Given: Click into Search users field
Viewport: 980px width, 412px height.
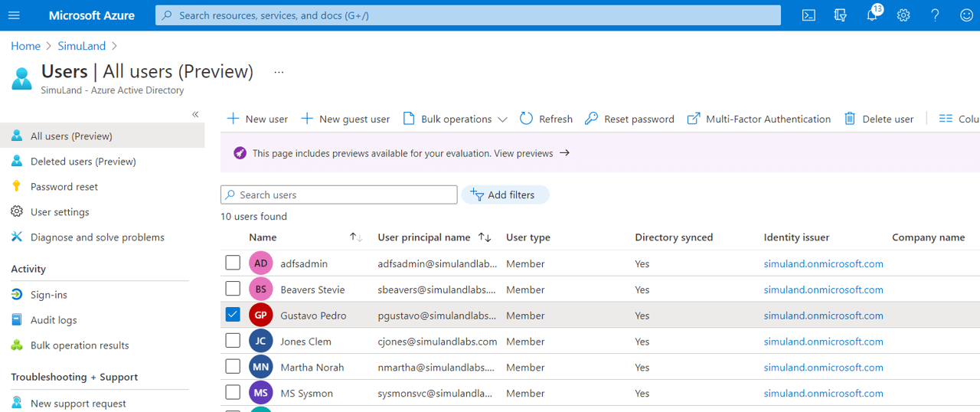Looking at the screenshot, I should (x=338, y=195).
